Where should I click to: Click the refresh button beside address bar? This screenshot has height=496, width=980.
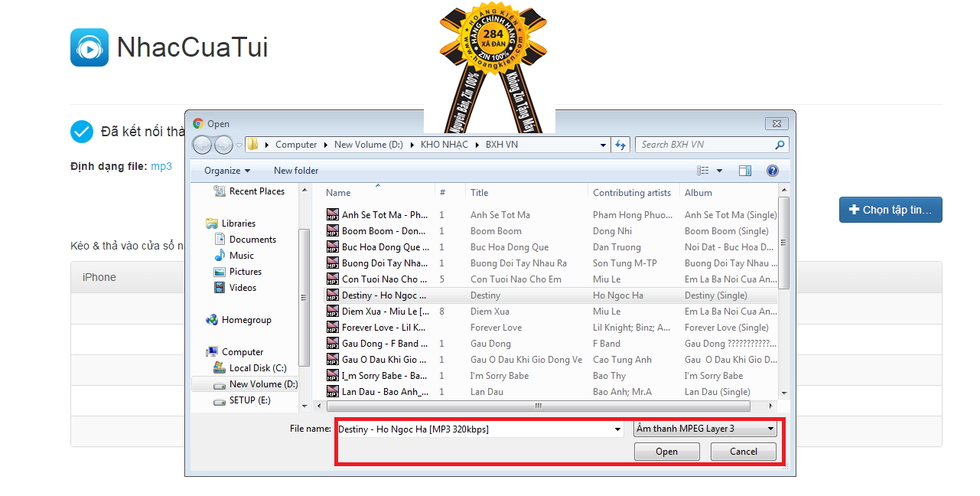pyautogui.click(x=620, y=145)
